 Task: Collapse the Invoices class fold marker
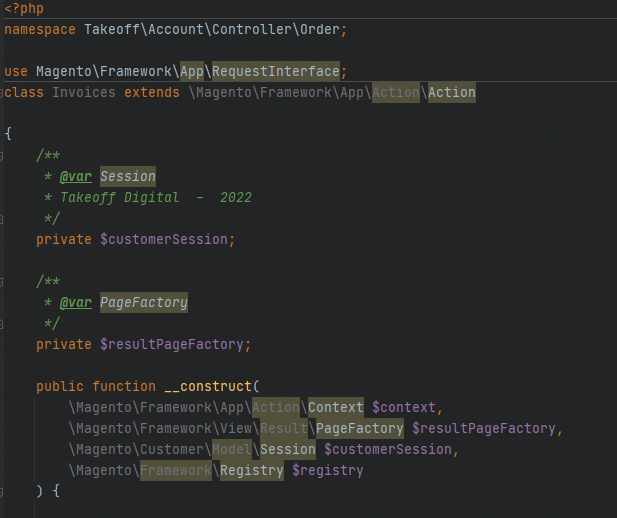[x=1, y=93]
